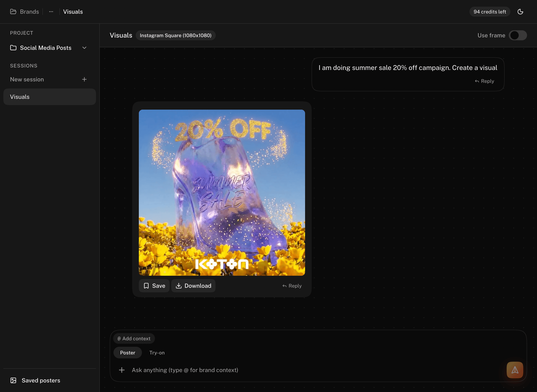Toggle dark mode moon icon
The height and width of the screenshot is (392, 537).
coord(520,12)
